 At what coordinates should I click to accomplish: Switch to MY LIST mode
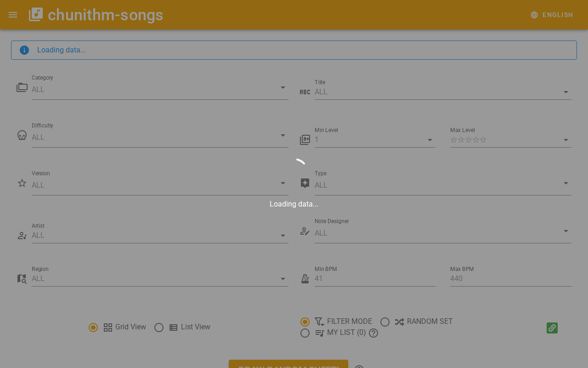click(305, 333)
